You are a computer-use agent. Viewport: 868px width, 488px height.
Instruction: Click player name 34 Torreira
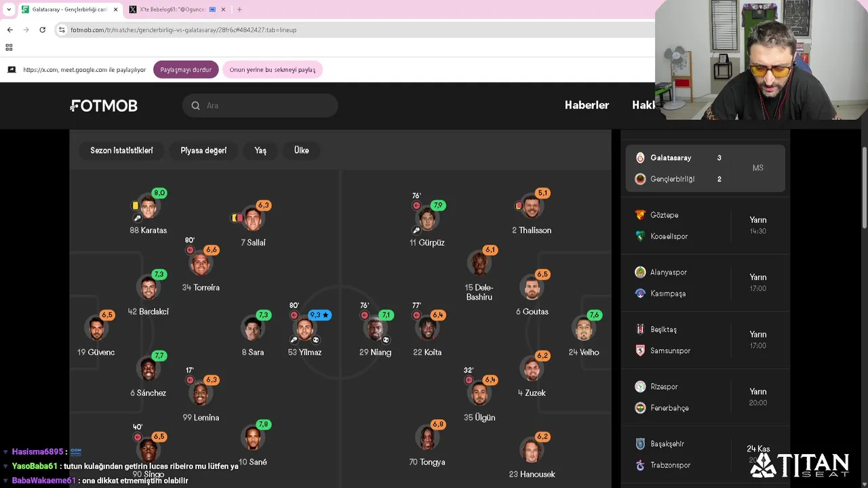[x=201, y=287]
